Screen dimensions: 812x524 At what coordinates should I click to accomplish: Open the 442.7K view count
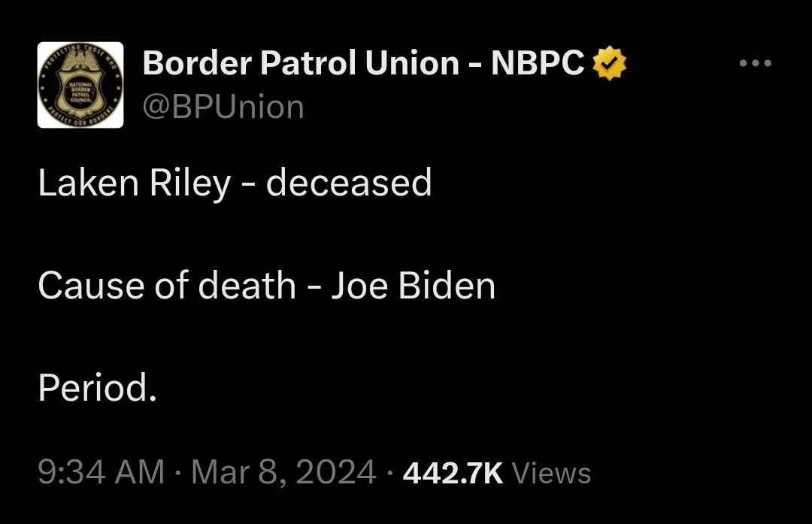(x=453, y=473)
